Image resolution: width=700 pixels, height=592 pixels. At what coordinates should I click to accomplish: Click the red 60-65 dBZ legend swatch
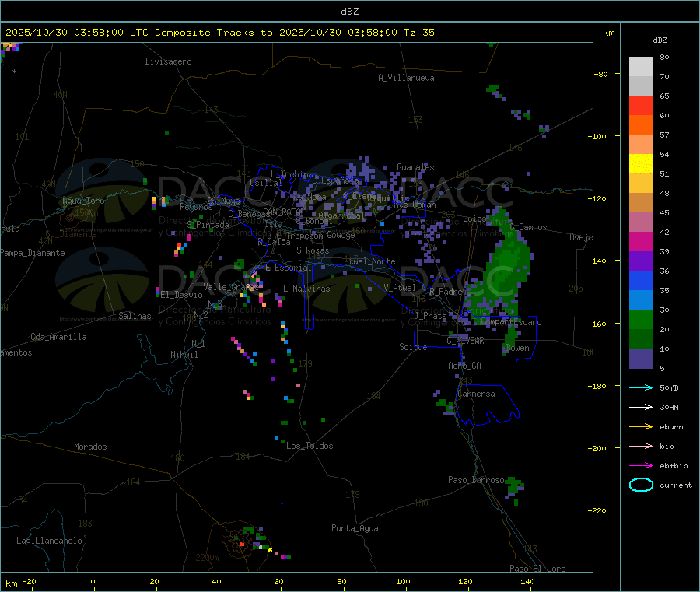click(641, 106)
